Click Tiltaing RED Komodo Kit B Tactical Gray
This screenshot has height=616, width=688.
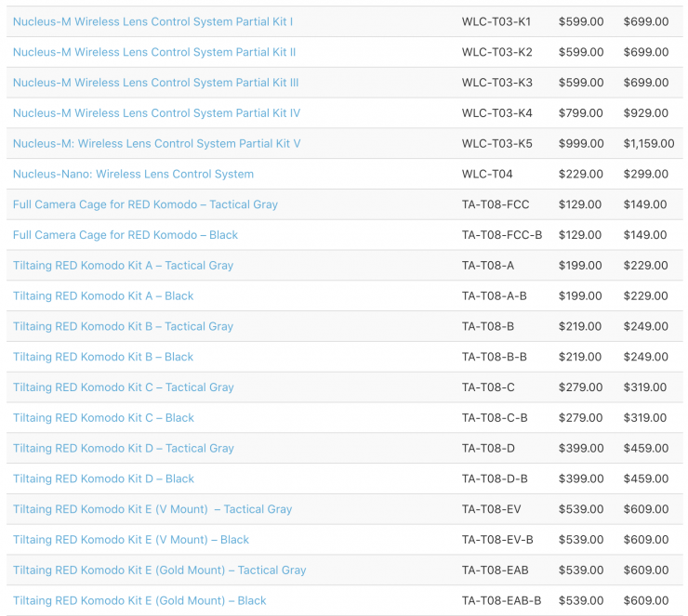tap(123, 326)
